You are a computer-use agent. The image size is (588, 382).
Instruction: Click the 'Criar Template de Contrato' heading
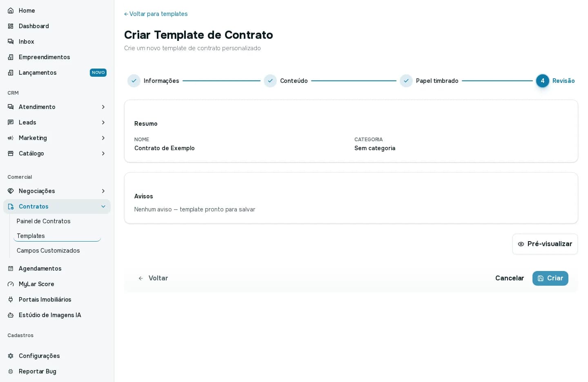198,35
